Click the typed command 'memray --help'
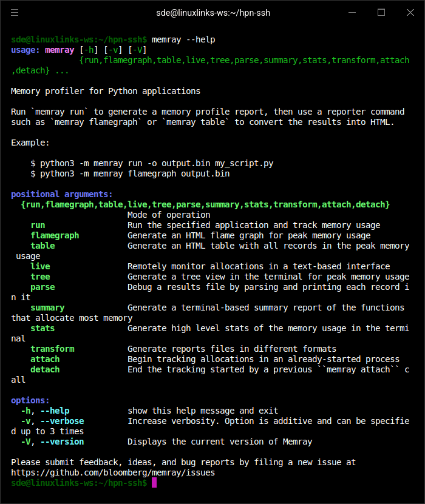 [183, 39]
